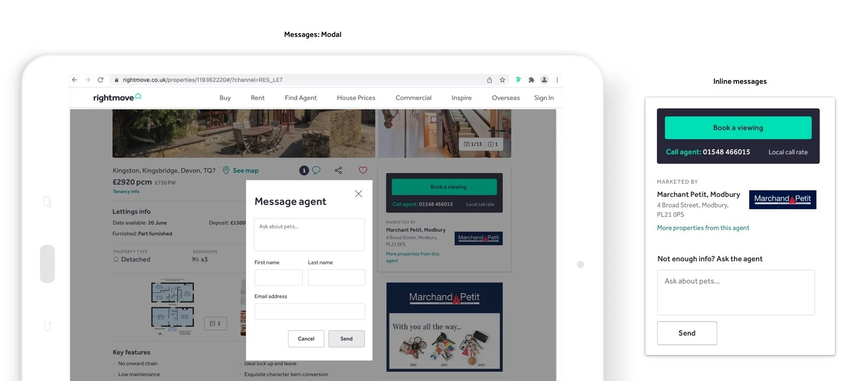The width and height of the screenshot is (868, 381).
Task: Click Marchand Petit logo on the page
Action: coord(478,238)
